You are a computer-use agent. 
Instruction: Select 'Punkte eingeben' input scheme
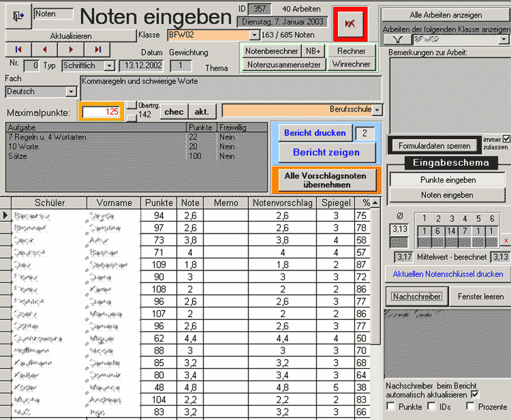tap(448, 180)
